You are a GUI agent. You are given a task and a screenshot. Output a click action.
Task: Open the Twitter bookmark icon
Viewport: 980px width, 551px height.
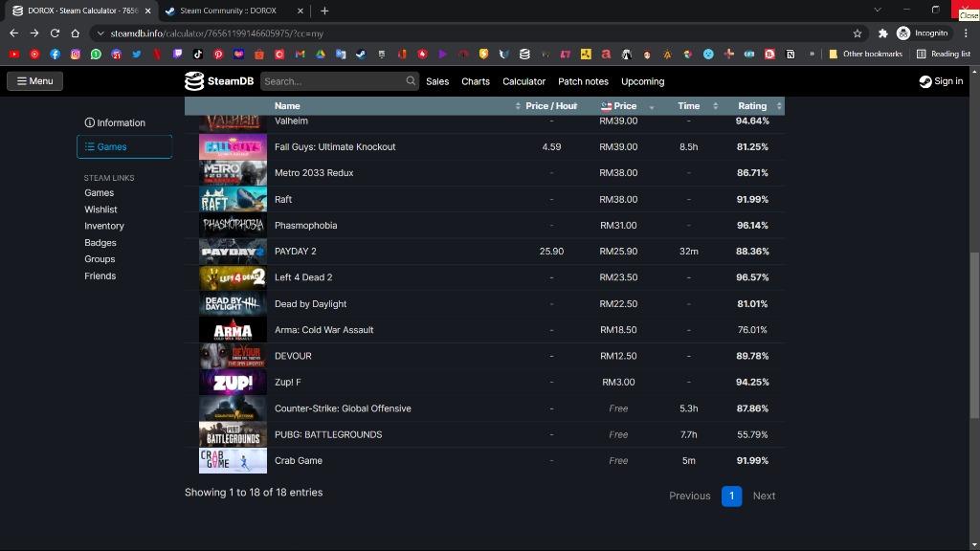tap(136, 55)
